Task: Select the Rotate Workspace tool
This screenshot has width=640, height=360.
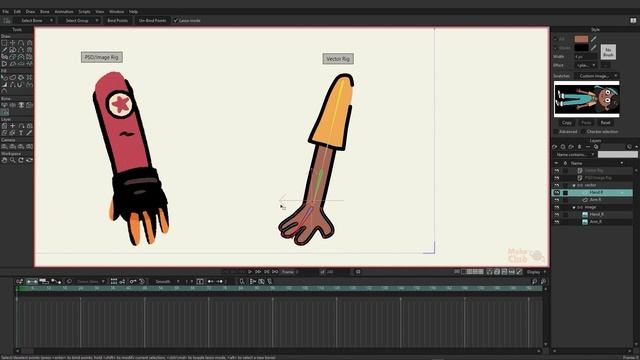Action: click(x=21, y=160)
